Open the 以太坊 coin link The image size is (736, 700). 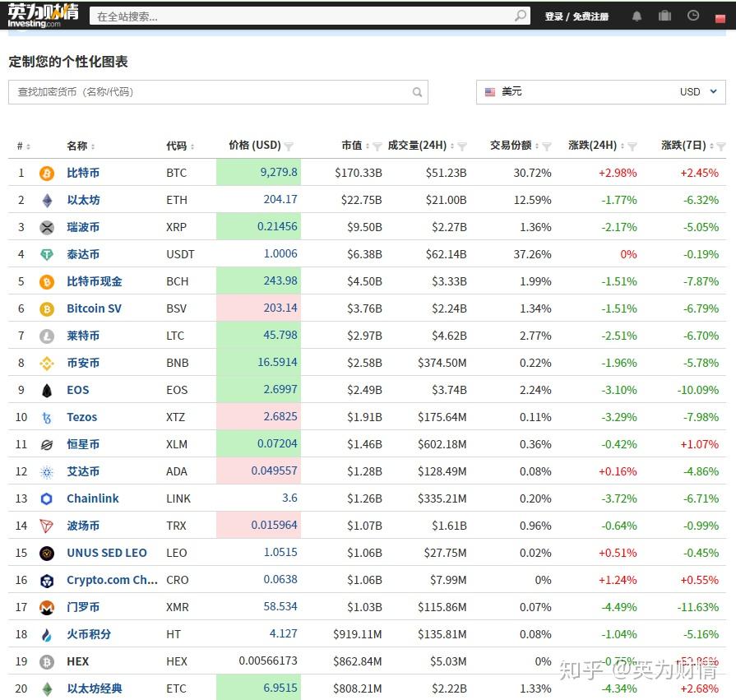(83, 200)
